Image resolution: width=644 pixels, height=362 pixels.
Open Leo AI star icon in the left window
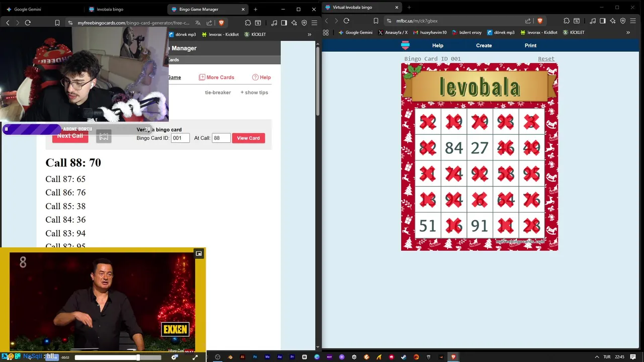pyautogui.click(x=294, y=23)
